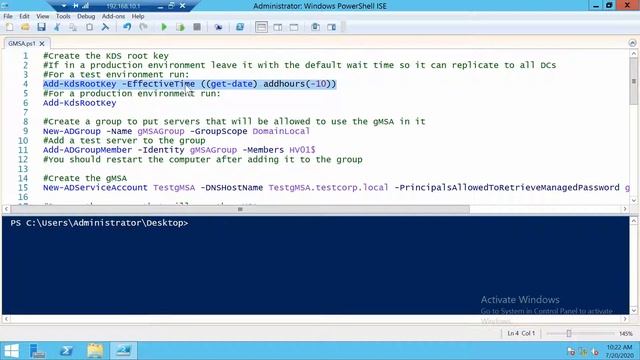640x360 pixels.
Task: Open PowerShell from taskbar
Action: pyautogui.click(x=66, y=351)
